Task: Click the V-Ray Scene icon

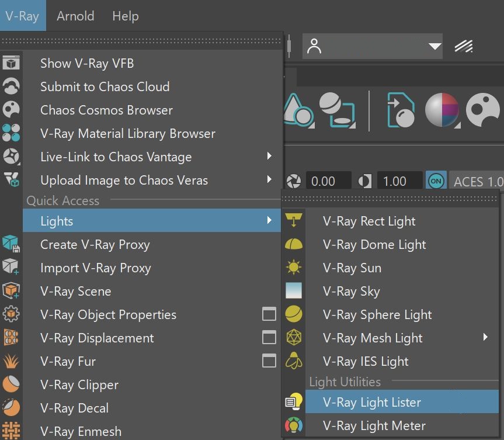Action: pyautogui.click(x=11, y=290)
